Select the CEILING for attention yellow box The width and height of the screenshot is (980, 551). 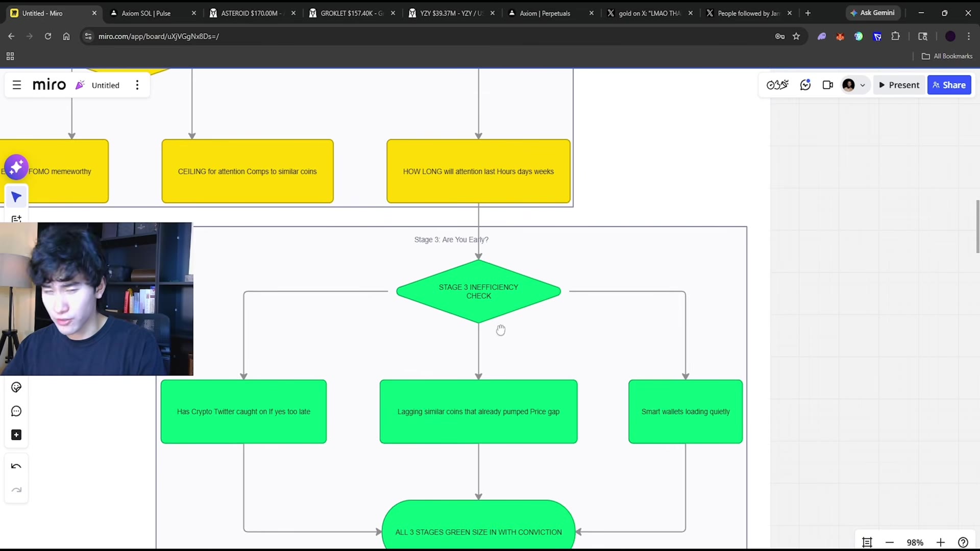tap(248, 171)
